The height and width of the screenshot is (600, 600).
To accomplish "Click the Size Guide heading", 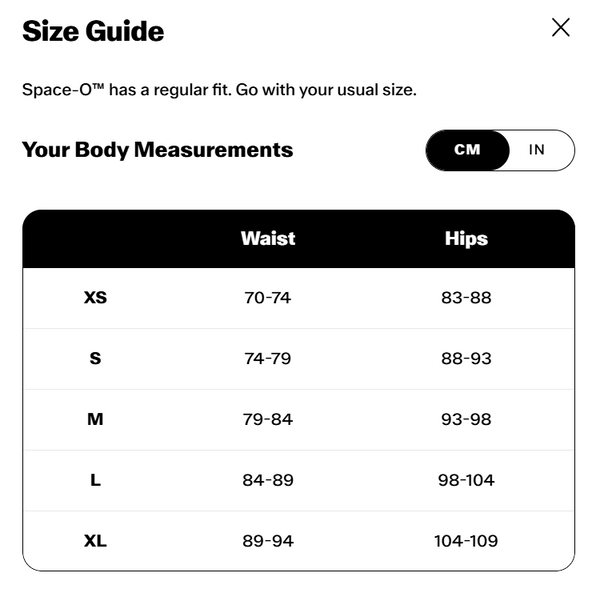I will (x=93, y=31).
